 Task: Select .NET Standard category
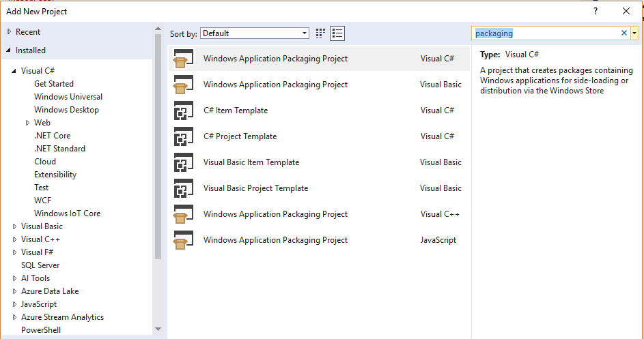click(x=59, y=149)
